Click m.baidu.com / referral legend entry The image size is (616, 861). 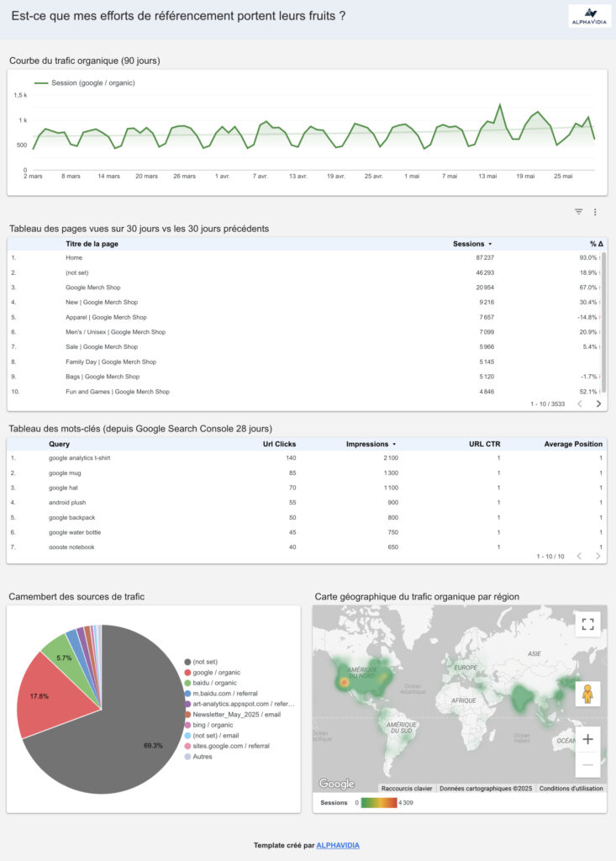coord(221,694)
